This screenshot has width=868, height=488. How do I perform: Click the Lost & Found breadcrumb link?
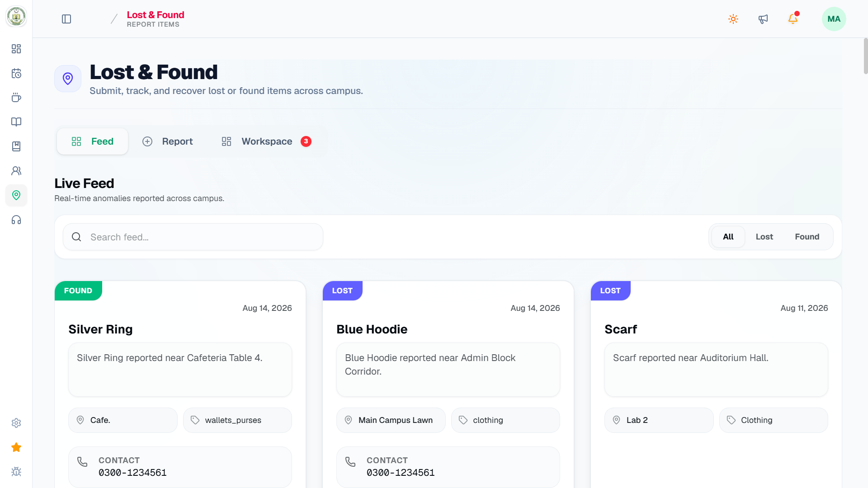click(x=156, y=15)
